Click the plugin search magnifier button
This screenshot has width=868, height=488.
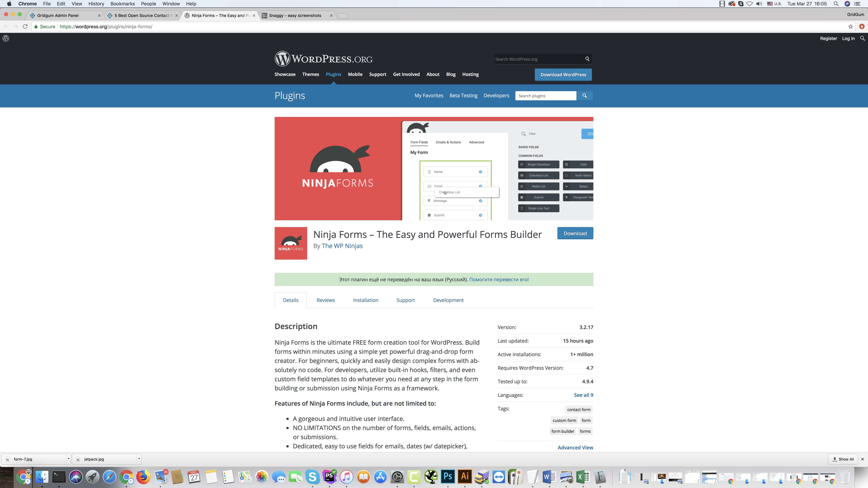pyautogui.click(x=585, y=96)
